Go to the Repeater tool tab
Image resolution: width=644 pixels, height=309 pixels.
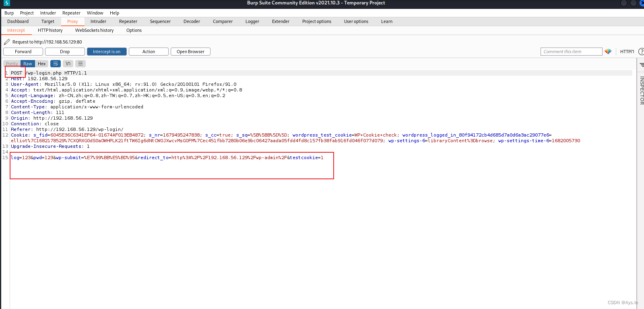click(128, 21)
